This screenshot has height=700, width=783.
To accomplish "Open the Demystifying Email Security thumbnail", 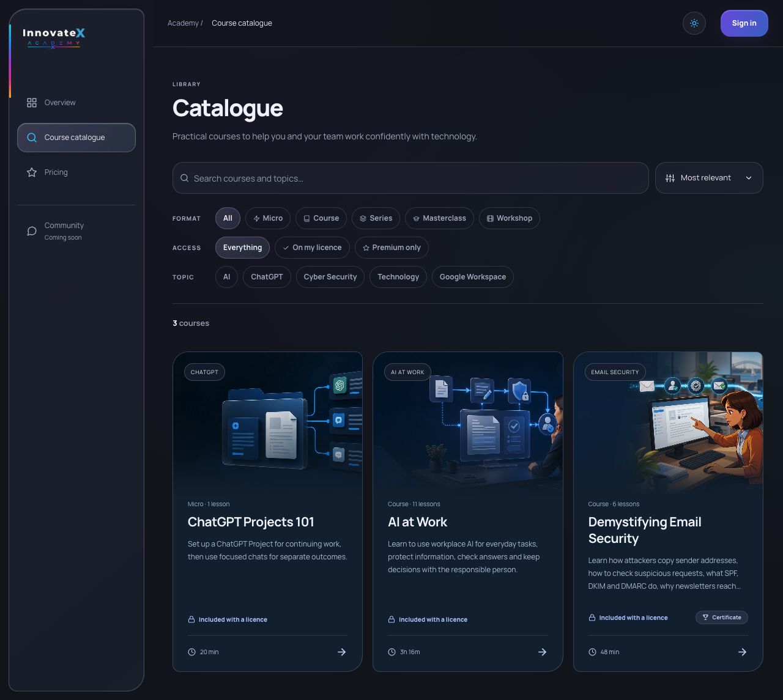I will click(668, 421).
